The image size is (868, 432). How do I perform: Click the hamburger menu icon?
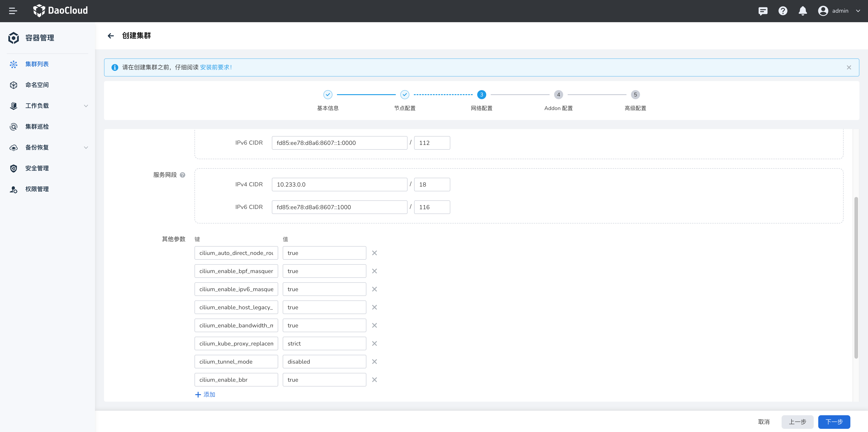coord(13,11)
